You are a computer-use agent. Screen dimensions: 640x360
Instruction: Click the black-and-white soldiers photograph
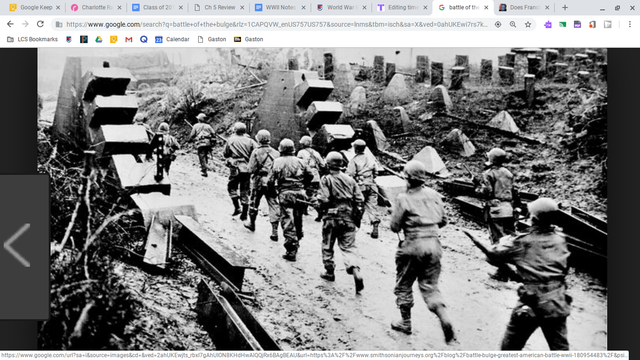[322, 199]
